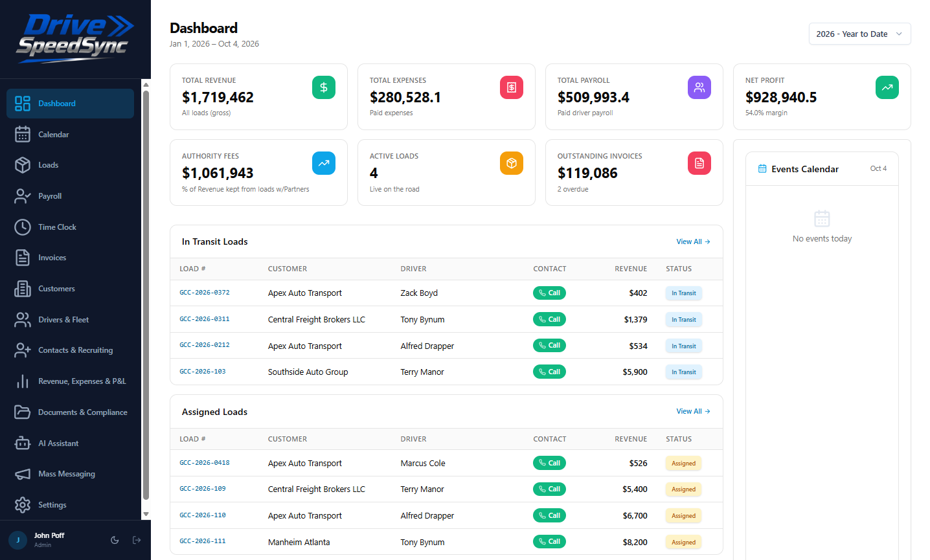The image size is (930, 560).
Task: Click the Active Loads package icon
Action: click(512, 163)
